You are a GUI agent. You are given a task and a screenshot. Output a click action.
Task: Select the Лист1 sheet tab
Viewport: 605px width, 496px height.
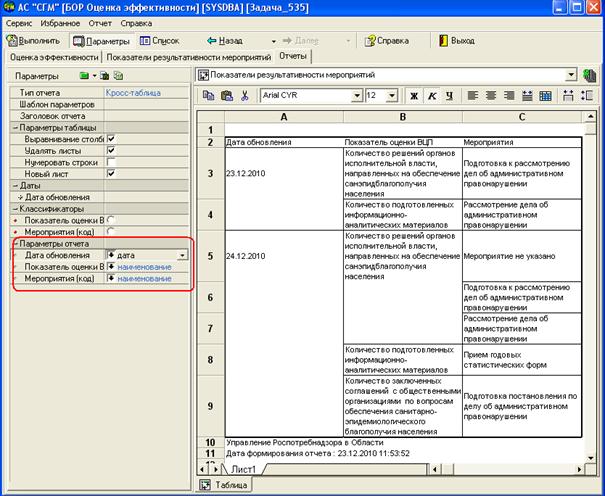tap(243, 469)
